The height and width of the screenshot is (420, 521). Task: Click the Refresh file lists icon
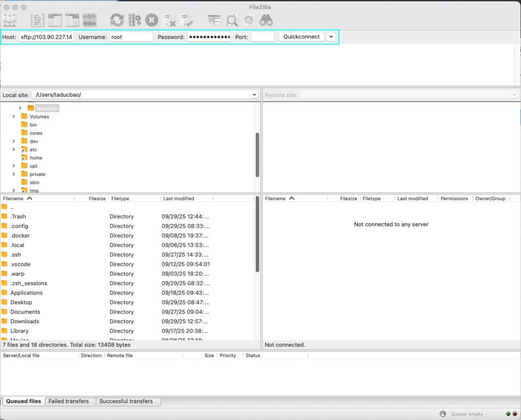pos(117,20)
